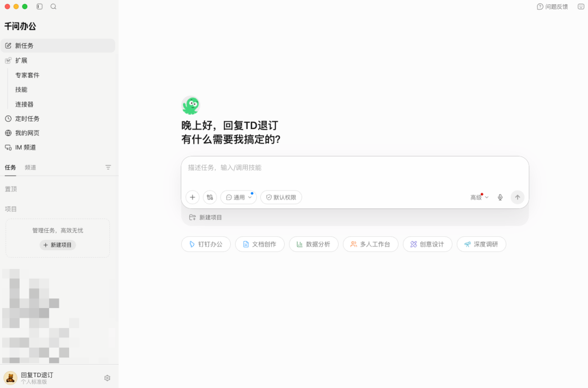Screen dimensions: 588x388
Task: Click the connector icon beside the plus button
Action: point(210,197)
